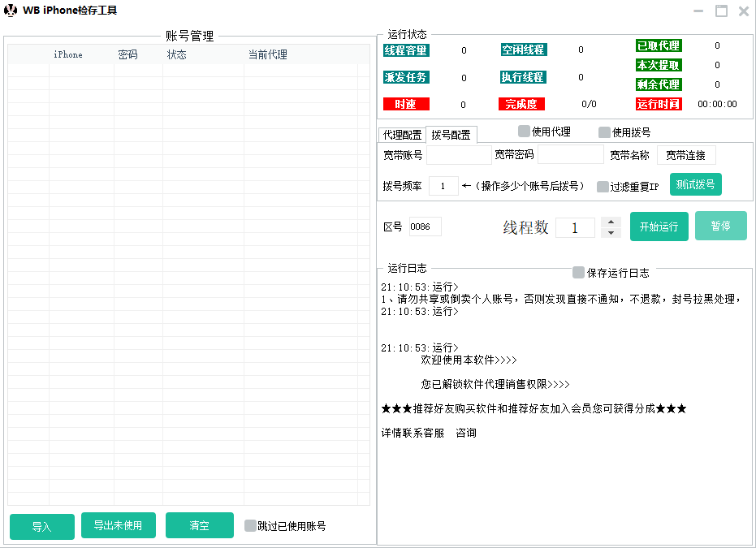Click the 状态 column header
The height and width of the screenshot is (548, 756).
click(x=177, y=54)
